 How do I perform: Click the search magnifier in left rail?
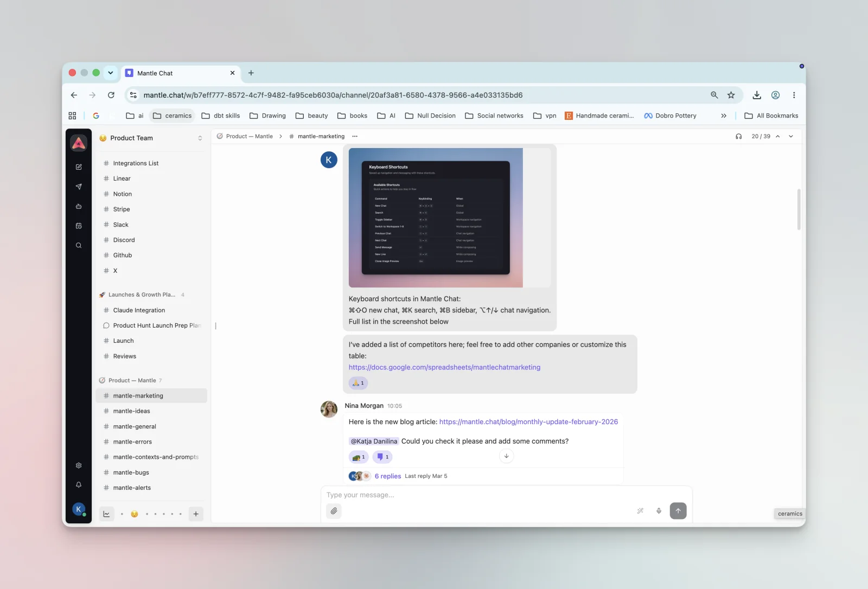coord(79,245)
